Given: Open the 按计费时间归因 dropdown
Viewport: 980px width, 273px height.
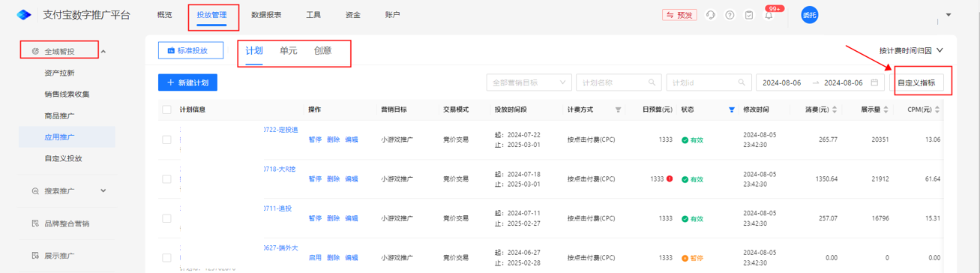Looking at the screenshot, I should point(911,50).
